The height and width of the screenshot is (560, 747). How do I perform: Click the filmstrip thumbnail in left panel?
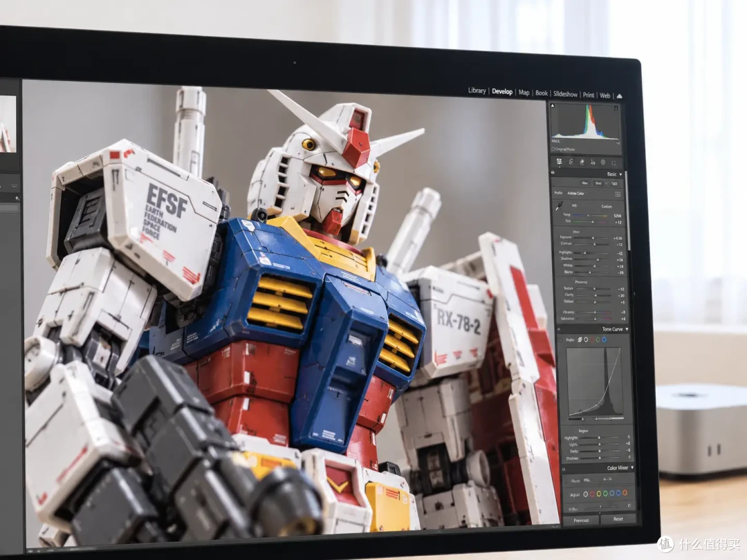pos(8,124)
